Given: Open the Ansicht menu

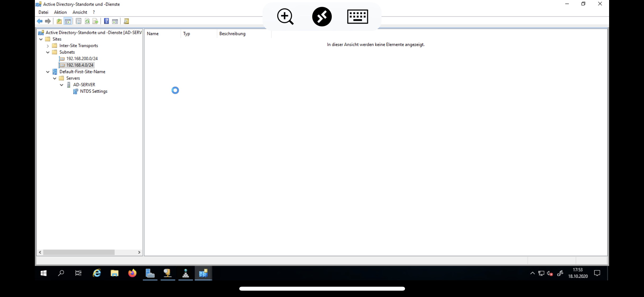Looking at the screenshot, I should click(x=80, y=12).
